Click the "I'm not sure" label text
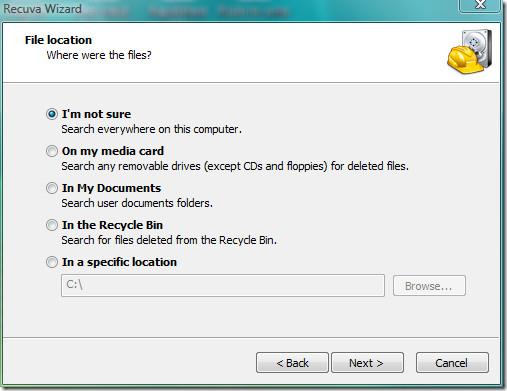Screen dimensions: 507x391 [x=96, y=114]
